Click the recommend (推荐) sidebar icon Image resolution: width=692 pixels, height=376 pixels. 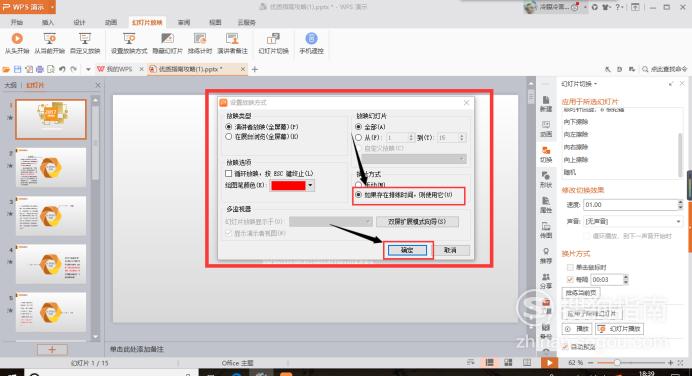546,256
